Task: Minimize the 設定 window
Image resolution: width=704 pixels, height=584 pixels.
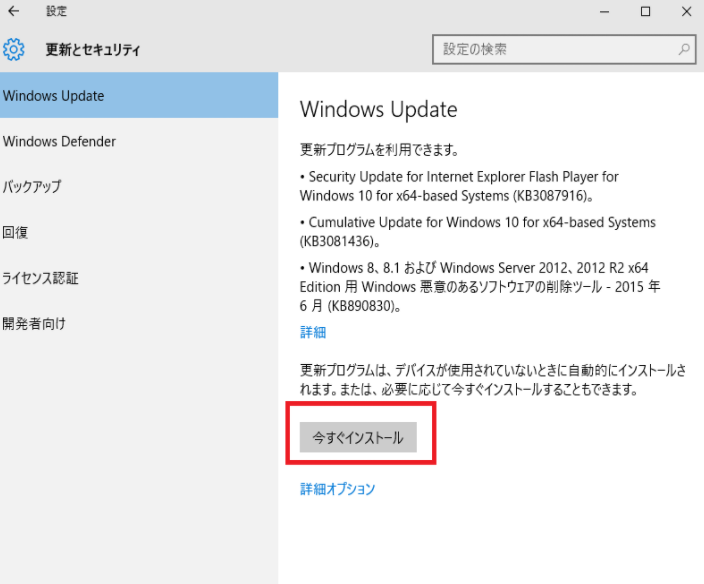Action: tap(604, 11)
